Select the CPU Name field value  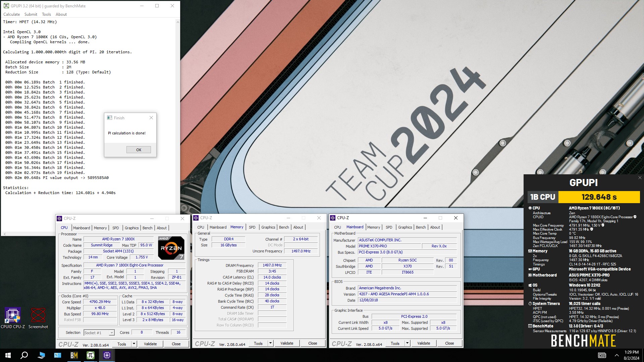point(118,239)
